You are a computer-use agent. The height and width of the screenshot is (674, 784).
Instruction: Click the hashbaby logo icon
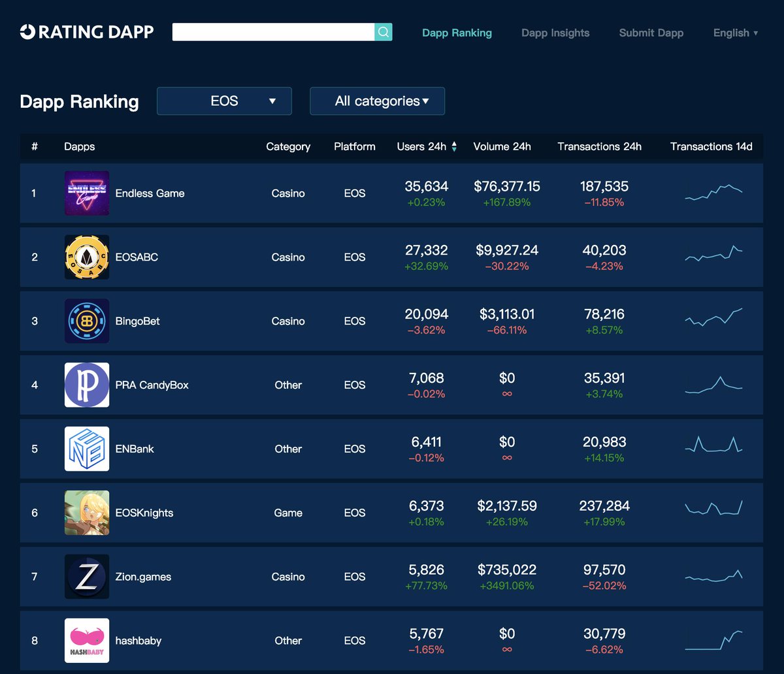(87, 641)
